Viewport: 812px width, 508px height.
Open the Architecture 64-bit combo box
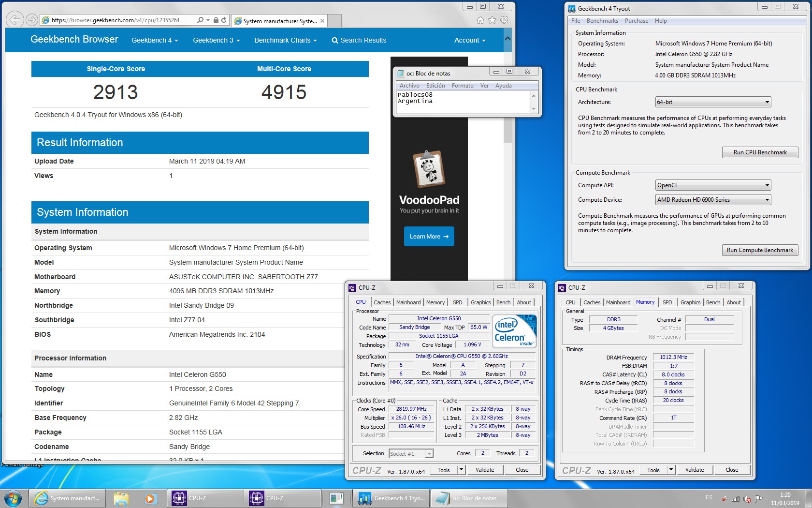click(x=713, y=102)
